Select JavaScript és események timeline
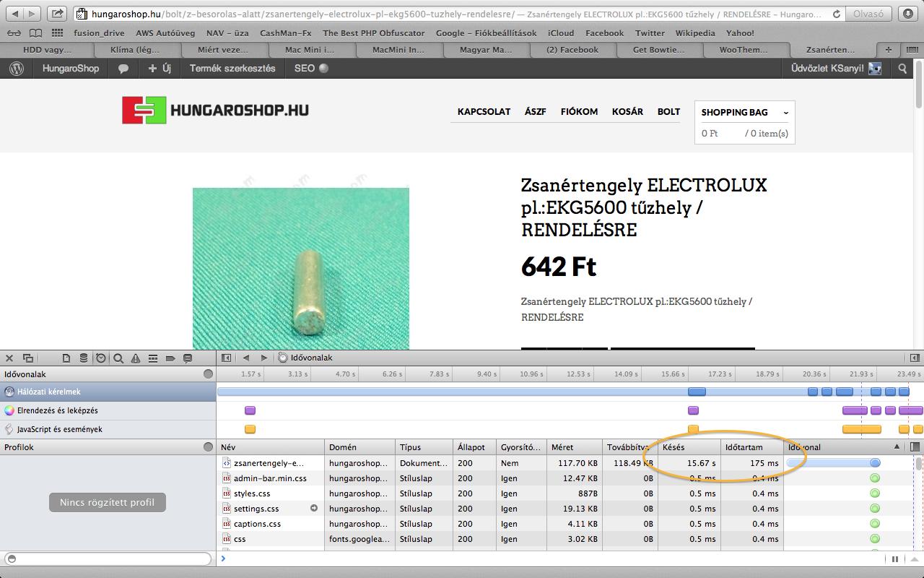 click(x=108, y=429)
